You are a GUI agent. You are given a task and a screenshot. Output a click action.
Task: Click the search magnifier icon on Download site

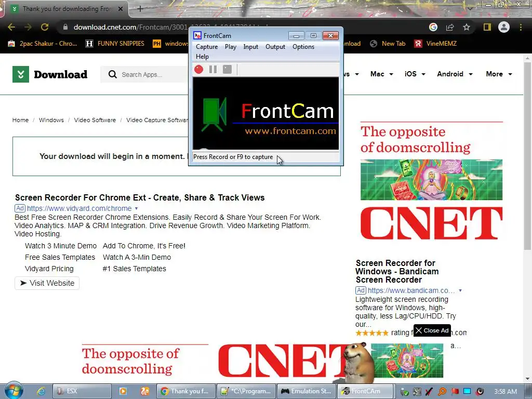[x=113, y=74]
